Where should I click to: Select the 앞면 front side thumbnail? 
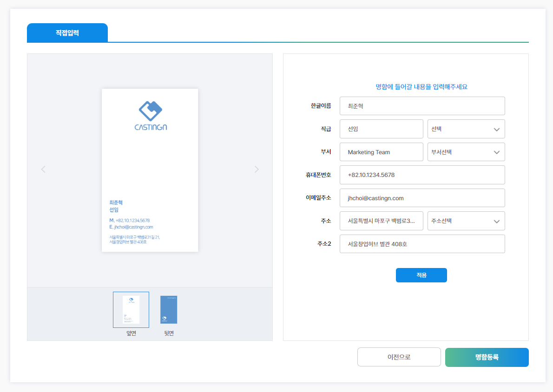coord(131,310)
